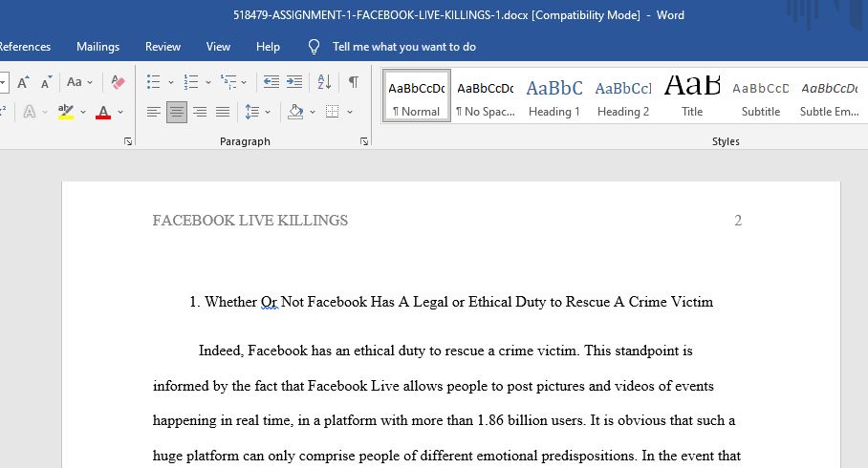Click the page number 2 in header
Image resolution: width=868 pixels, height=468 pixels.
pos(738,221)
